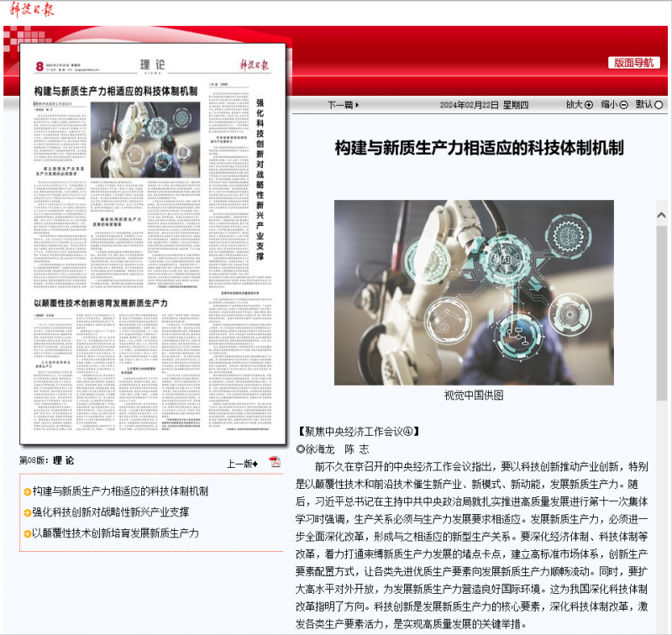This screenshot has height=635, width=672.
Task: Open 以颠覆性技术创新培育发展新质生产力 article link
Action: point(115,533)
